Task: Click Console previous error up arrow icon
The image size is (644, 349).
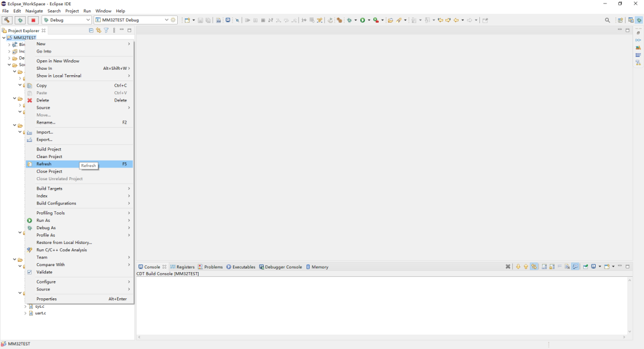Action: 526,267
